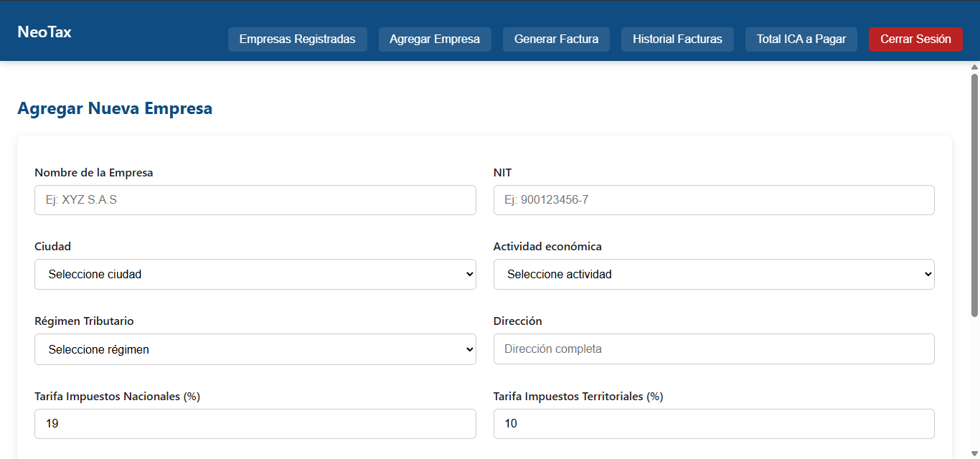Open the Empresas Registradas page
Image resolution: width=980 pixels, height=459 pixels.
pyautogui.click(x=297, y=39)
